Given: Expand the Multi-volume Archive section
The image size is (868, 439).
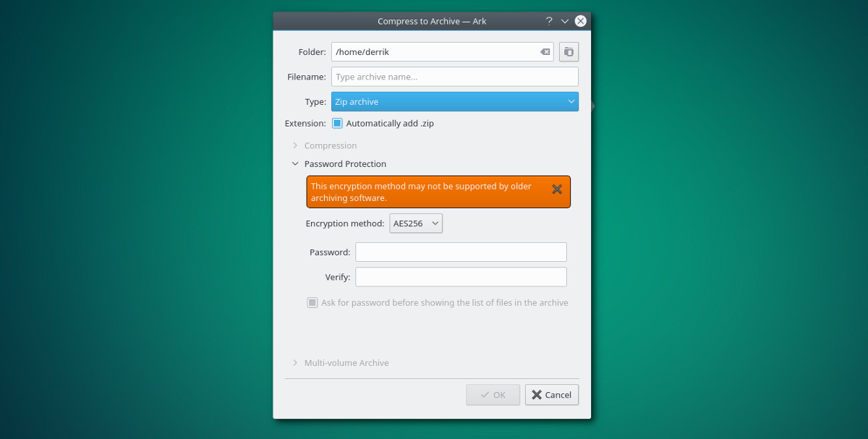Looking at the screenshot, I should (294, 363).
